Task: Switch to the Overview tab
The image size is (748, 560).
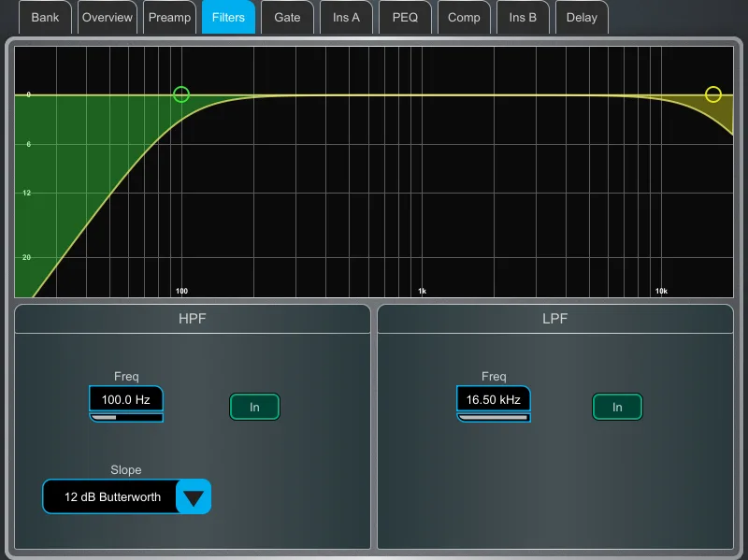Action: pos(108,17)
